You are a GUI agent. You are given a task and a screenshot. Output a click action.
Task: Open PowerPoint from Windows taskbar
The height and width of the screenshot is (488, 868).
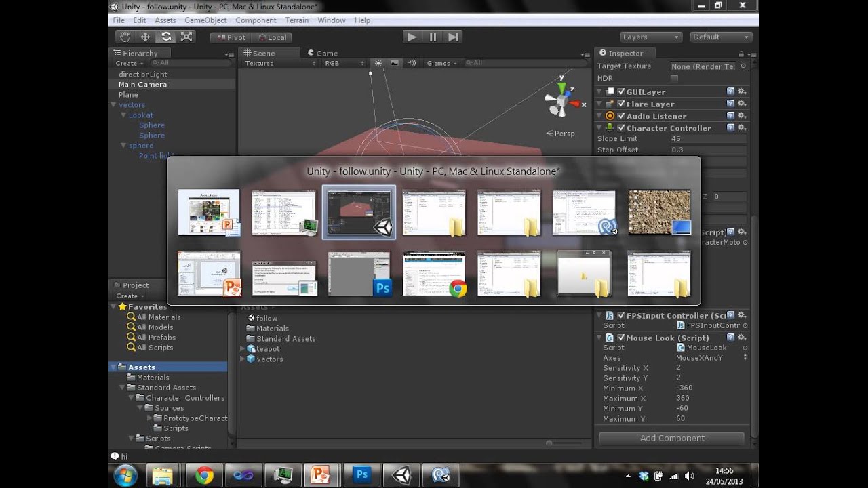321,475
